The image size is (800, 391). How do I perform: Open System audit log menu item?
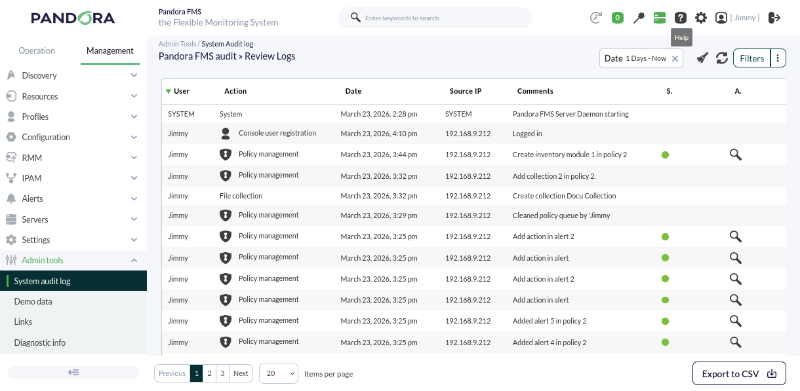(73, 281)
